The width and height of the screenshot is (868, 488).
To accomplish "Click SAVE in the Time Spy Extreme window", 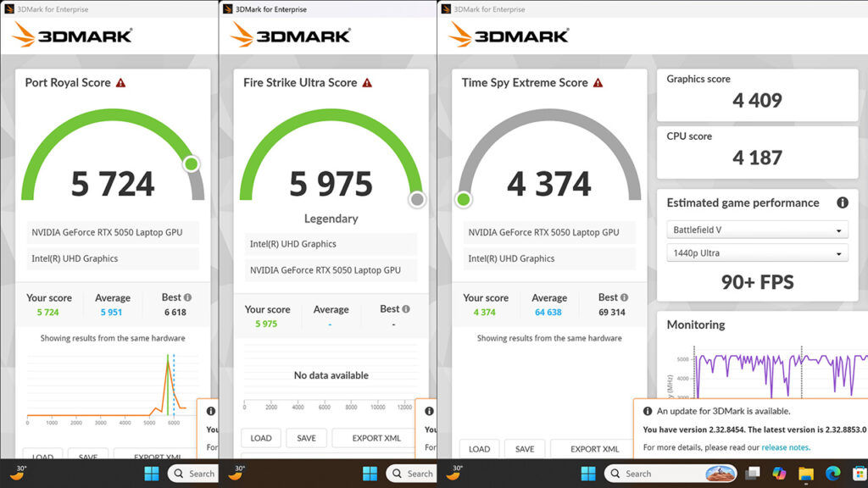I will (x=525, y=449).
